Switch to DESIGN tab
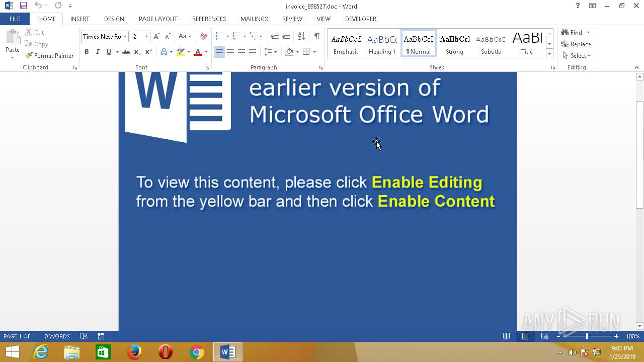 tap(114, 19)
